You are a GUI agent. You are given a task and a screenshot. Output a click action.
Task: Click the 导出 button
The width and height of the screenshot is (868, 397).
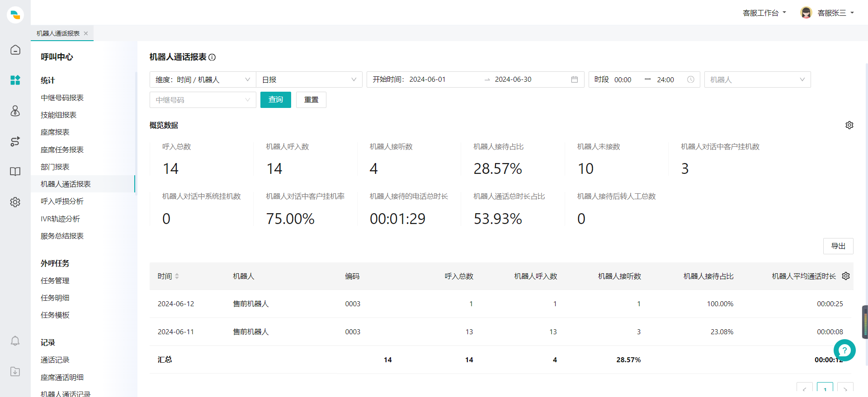(x=838, y=246)
